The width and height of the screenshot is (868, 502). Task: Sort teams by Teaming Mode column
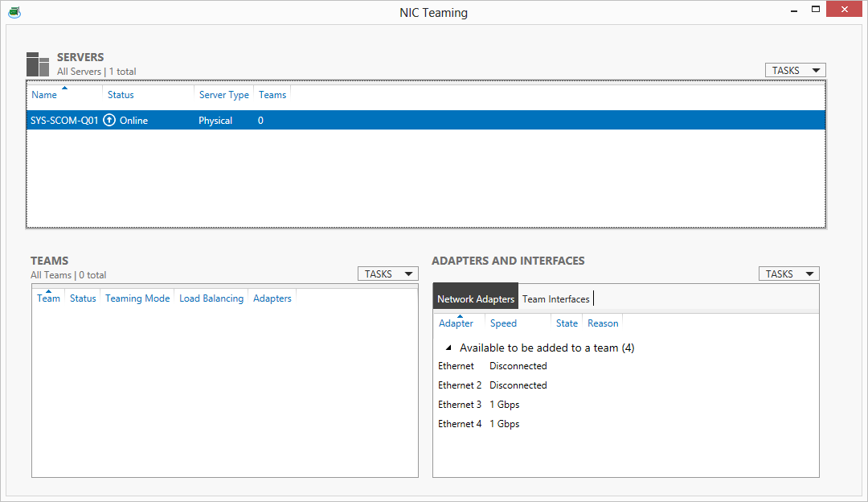[137, 298]
